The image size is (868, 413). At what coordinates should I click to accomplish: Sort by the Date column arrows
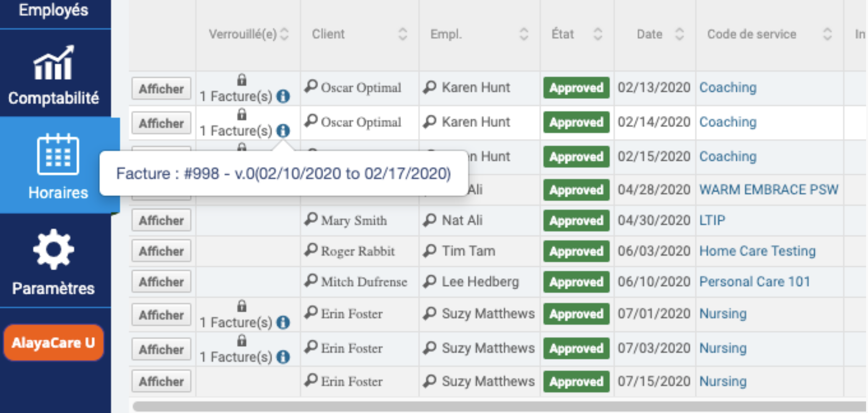click(679, 34)
